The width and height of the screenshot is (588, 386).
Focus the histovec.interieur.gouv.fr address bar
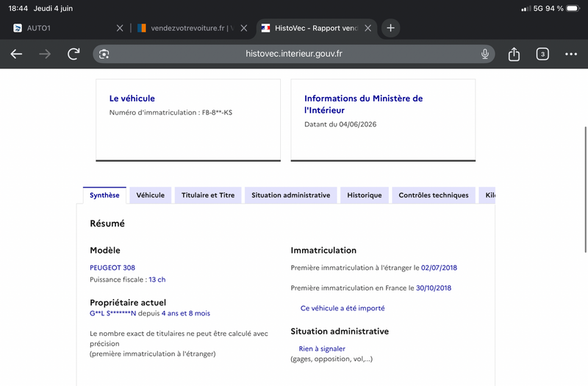point(293,54)
